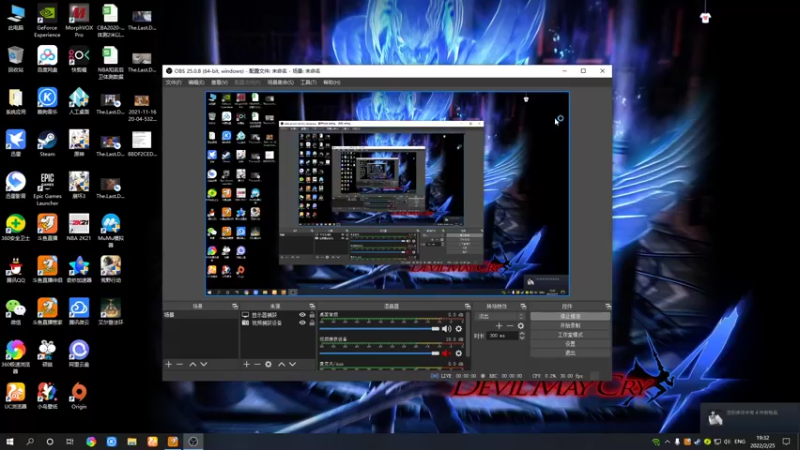Open the MorphVOX Pro desktop icon
800x450 pixels.
pos(79,21)
